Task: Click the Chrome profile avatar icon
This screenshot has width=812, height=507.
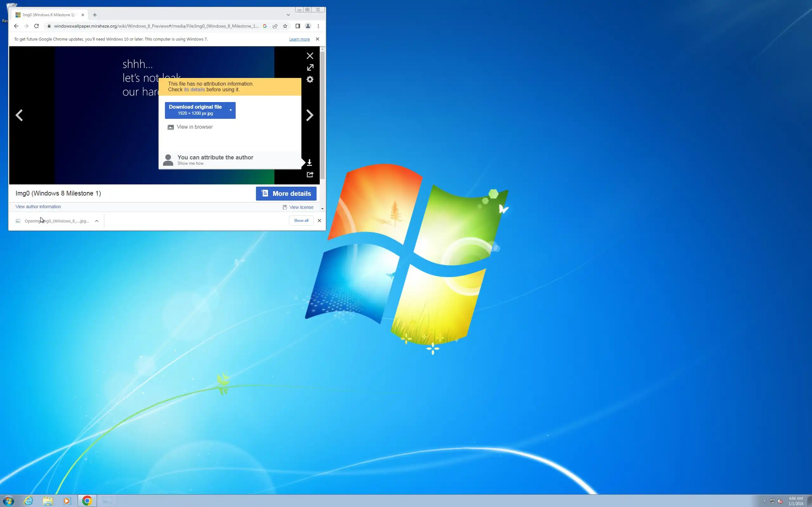Action: [x=308, y=26]
